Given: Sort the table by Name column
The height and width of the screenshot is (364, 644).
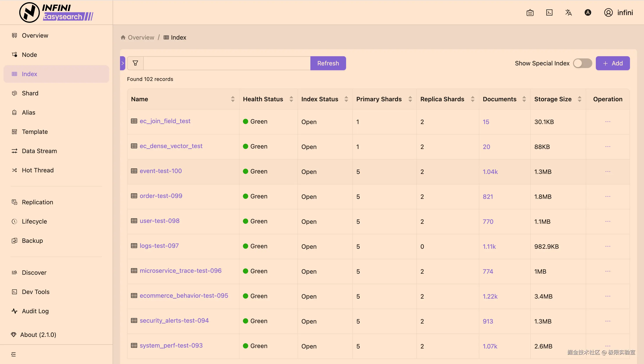Looking at the screenshot, I should (x=233, y=99).
